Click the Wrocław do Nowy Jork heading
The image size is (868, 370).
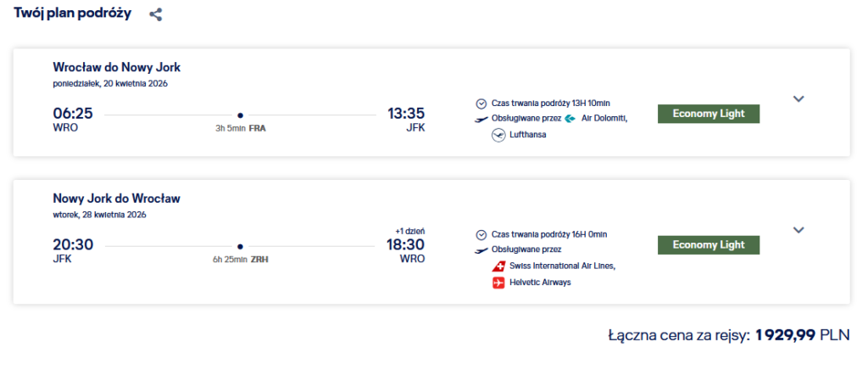[x=116, y=68]
